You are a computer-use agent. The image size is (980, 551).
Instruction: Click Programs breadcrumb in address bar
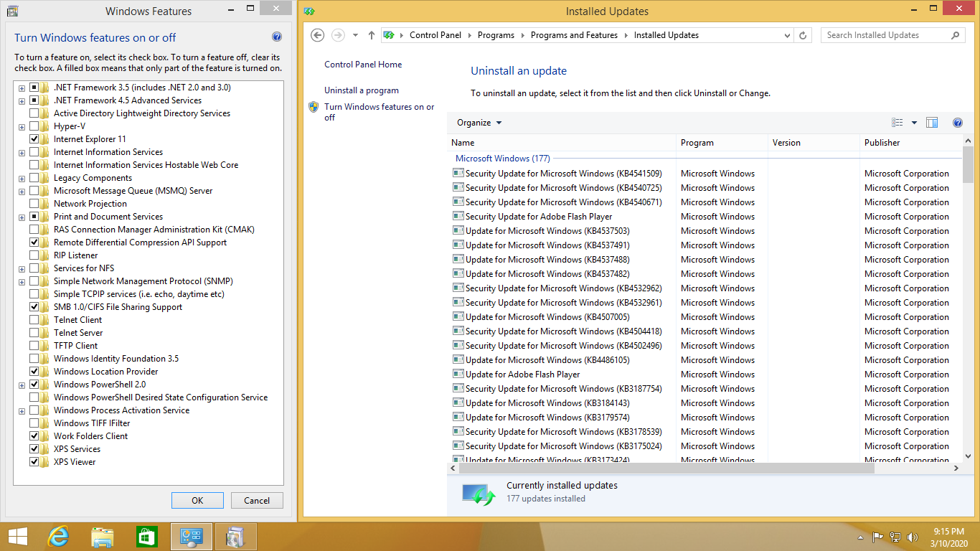496,35
